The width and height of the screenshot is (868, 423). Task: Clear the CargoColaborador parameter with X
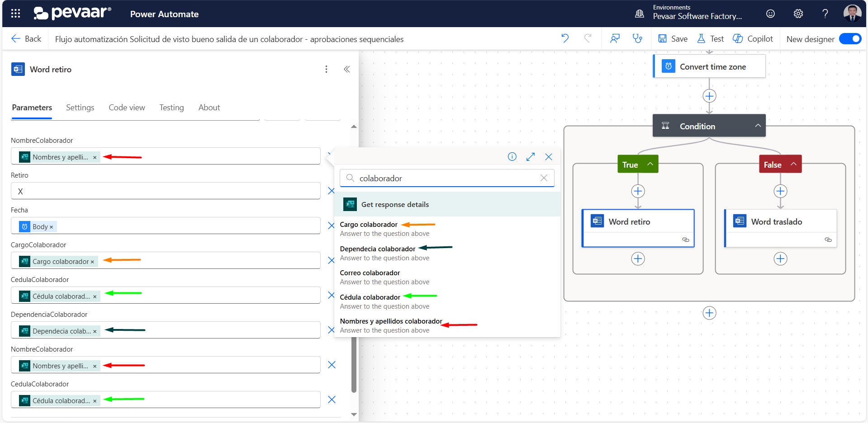[x=331, y=260]
